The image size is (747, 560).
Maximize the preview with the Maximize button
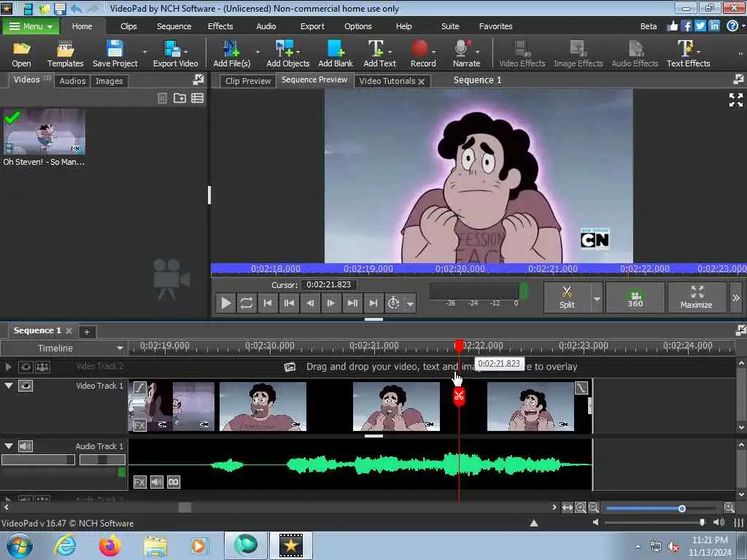point(696,297)
